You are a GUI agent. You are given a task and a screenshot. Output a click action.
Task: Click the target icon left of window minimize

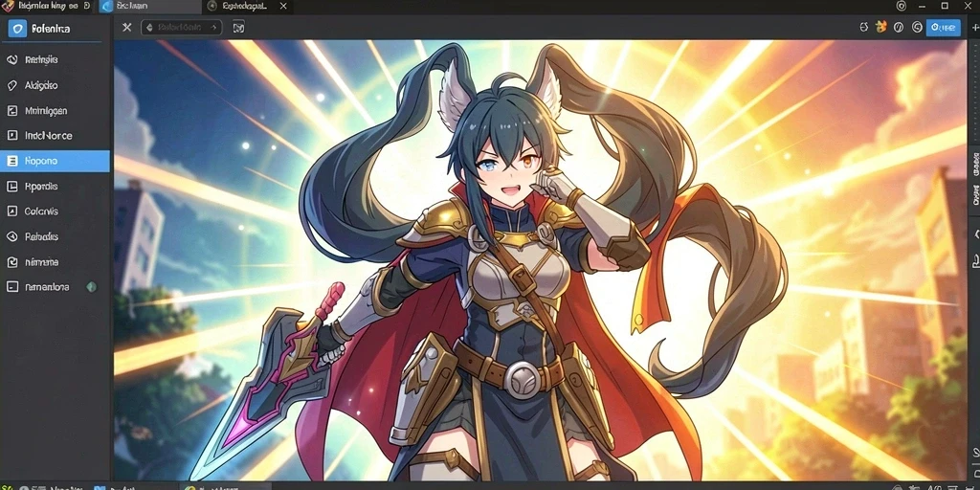tap(902, 6)
